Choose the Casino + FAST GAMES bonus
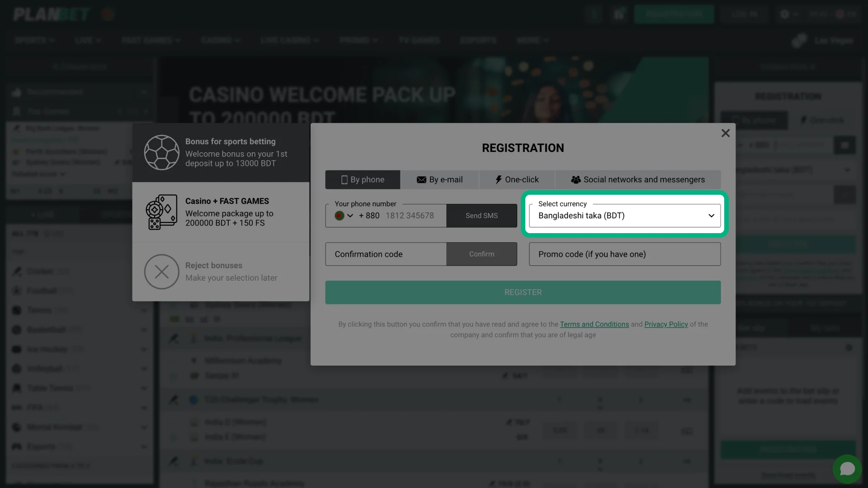 (221, 212)
